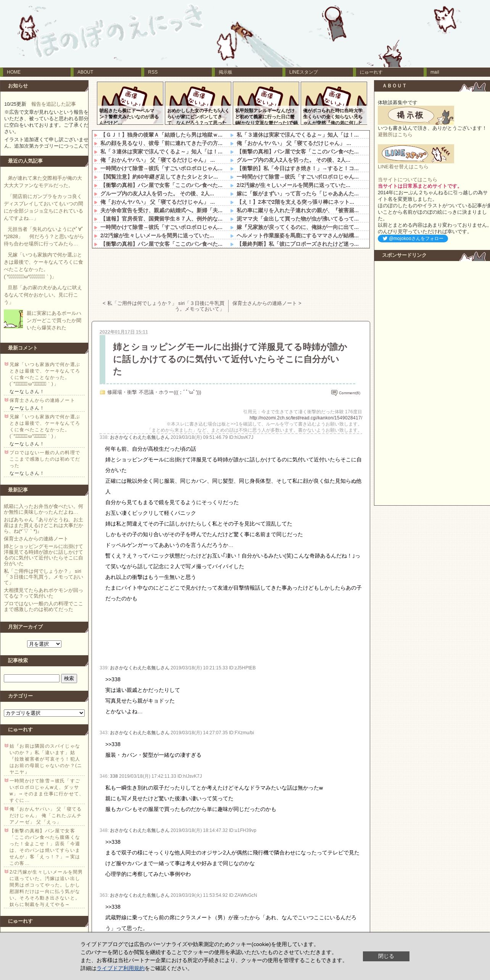Click the article search text field
This screenshot has height=980, width=490.
pos(32,678)
